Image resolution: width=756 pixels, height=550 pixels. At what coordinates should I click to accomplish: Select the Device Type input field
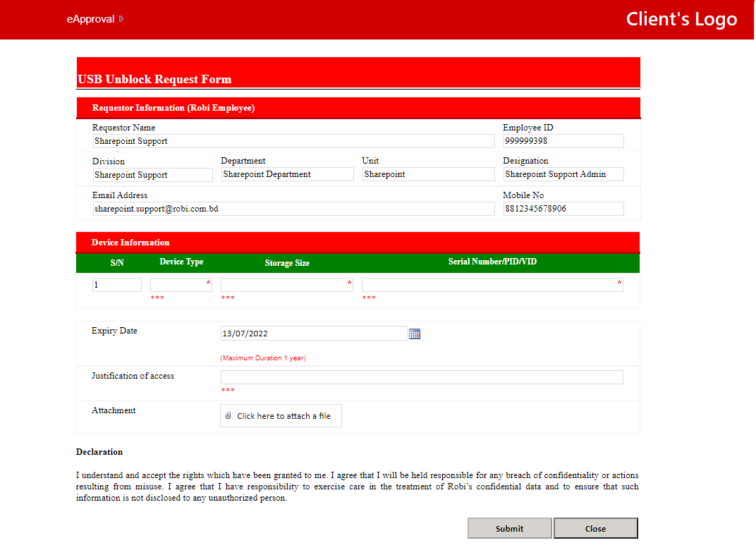(x=180, y=285)
